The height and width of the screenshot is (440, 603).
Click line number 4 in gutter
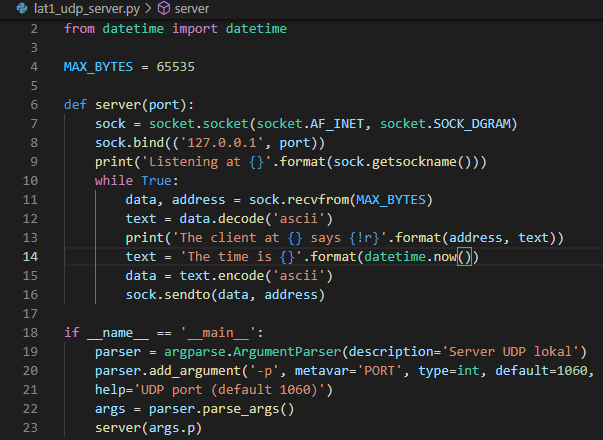[x=34, y=67]
